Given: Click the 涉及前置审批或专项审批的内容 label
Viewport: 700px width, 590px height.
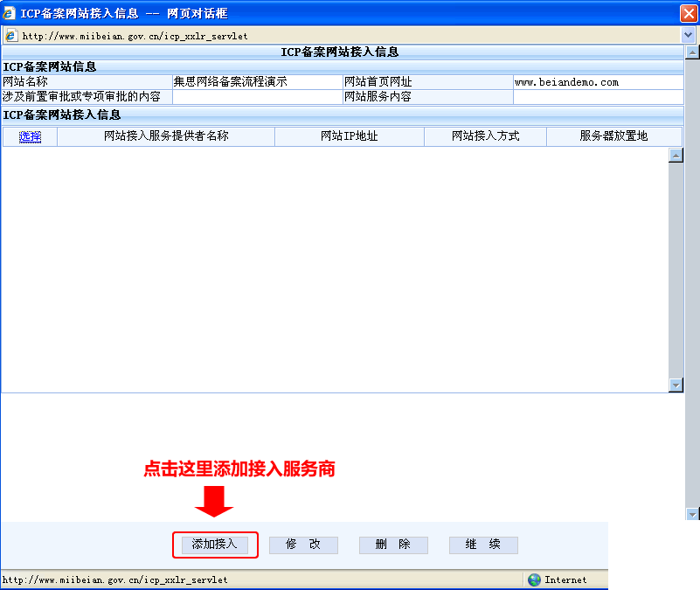Looking at the screenshot, I should tap(81, 96).
